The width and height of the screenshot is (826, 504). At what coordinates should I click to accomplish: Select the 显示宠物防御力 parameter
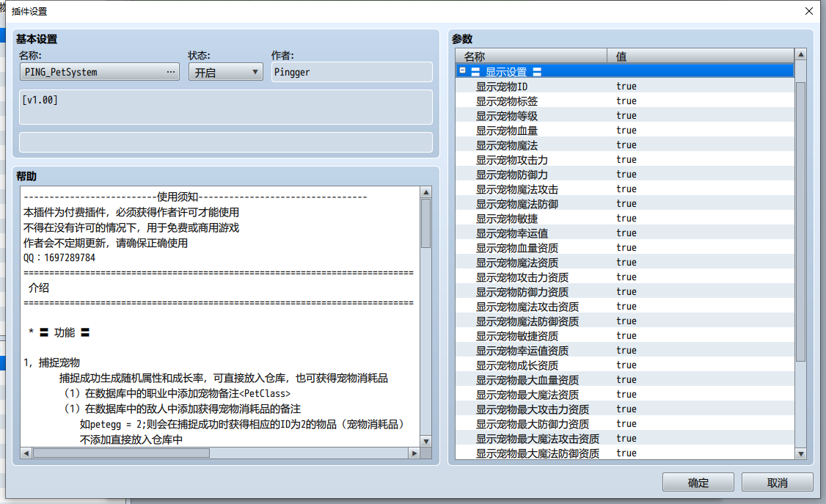(x=625, y=175)
